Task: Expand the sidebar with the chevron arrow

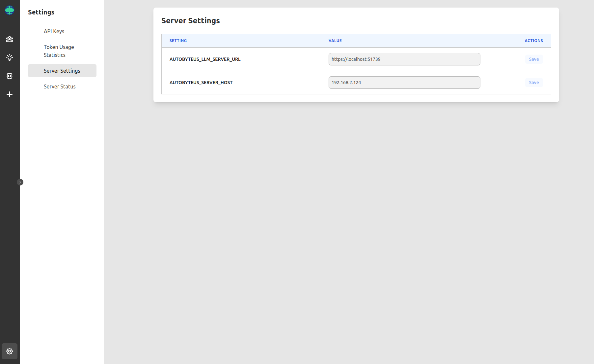Action: click(x=20, y=182)
